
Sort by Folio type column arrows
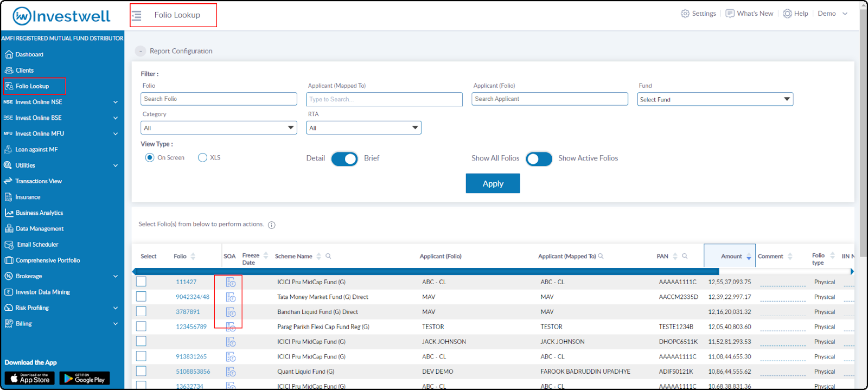pos(832,255)
